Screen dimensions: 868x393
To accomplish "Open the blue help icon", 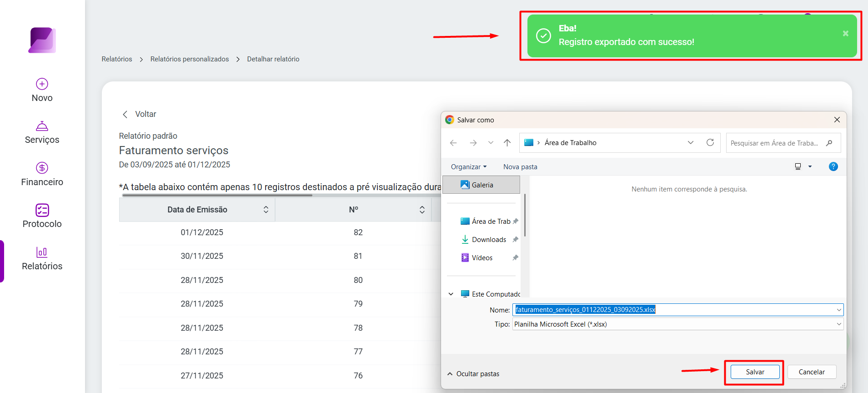I will click(x=833, y=166).
